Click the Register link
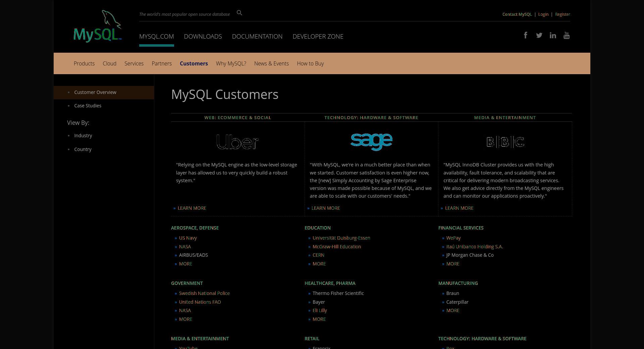Image resolution: width=644 pixels, height=349 pixels. 562,14
